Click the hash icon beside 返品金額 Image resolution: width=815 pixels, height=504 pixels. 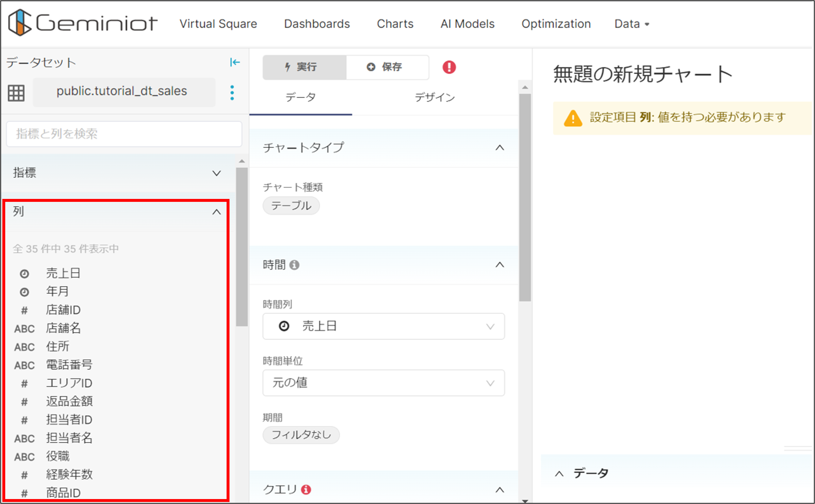coord(24,402)
